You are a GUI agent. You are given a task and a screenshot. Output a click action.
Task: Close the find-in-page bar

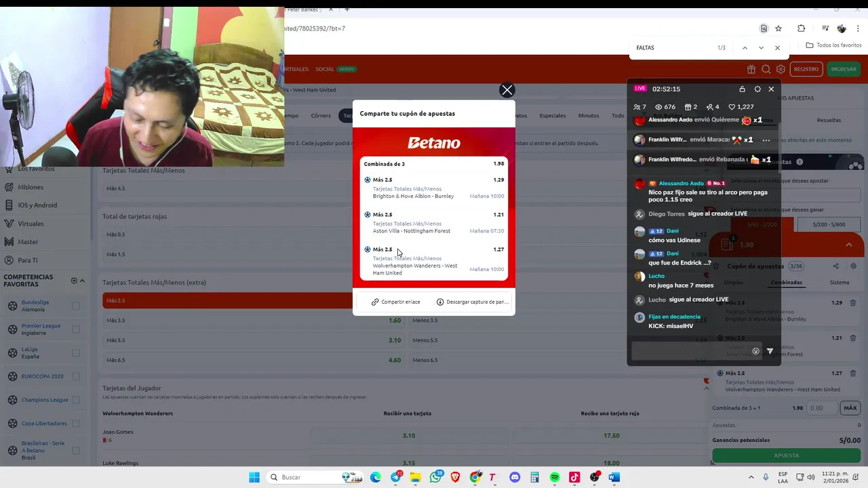pos(777,48)
